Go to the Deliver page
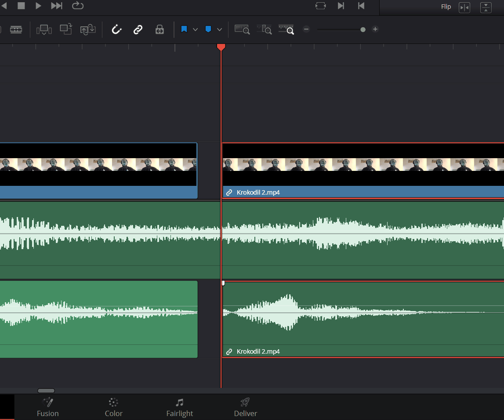Screen dimensions: 504x420 (245, 406)
